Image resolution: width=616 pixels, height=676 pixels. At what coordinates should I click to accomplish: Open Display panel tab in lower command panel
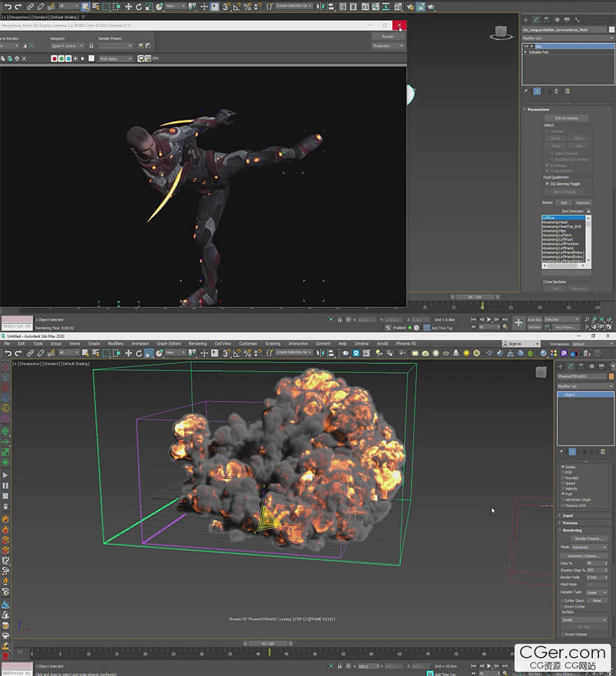[x=601, y=366]
